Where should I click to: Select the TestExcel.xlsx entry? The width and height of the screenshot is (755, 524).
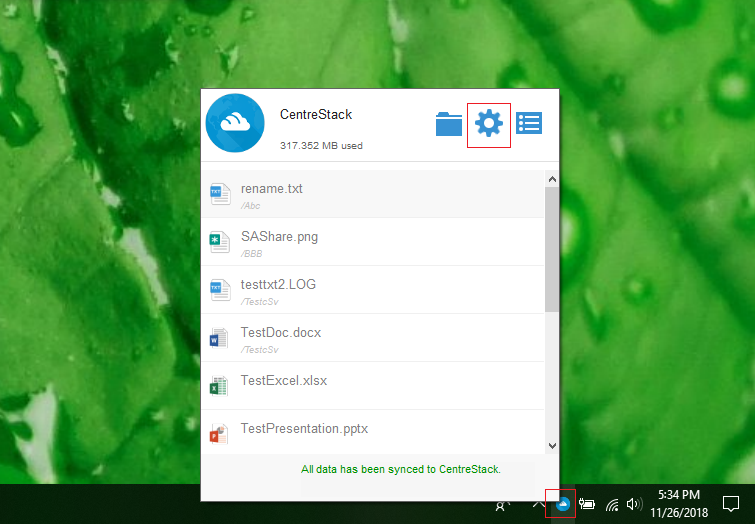372,386
